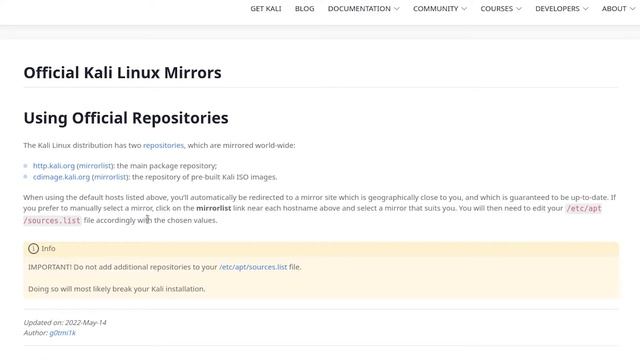640x360 pixels.
Task: Open the Courses dropdown chevron
Action: click(519, 9)
